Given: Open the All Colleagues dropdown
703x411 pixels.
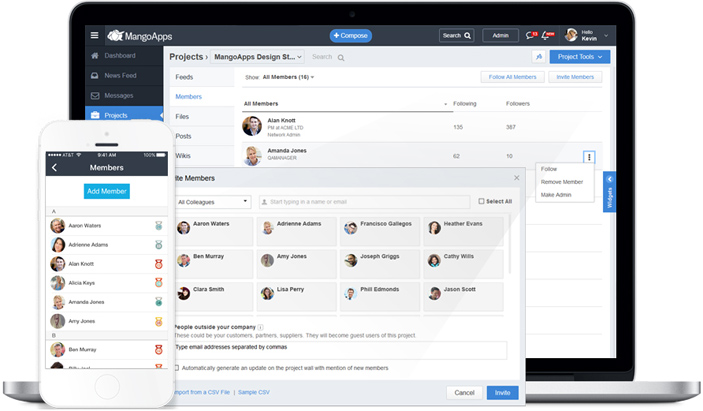Looking at the screenshot, I should (213, 202).
